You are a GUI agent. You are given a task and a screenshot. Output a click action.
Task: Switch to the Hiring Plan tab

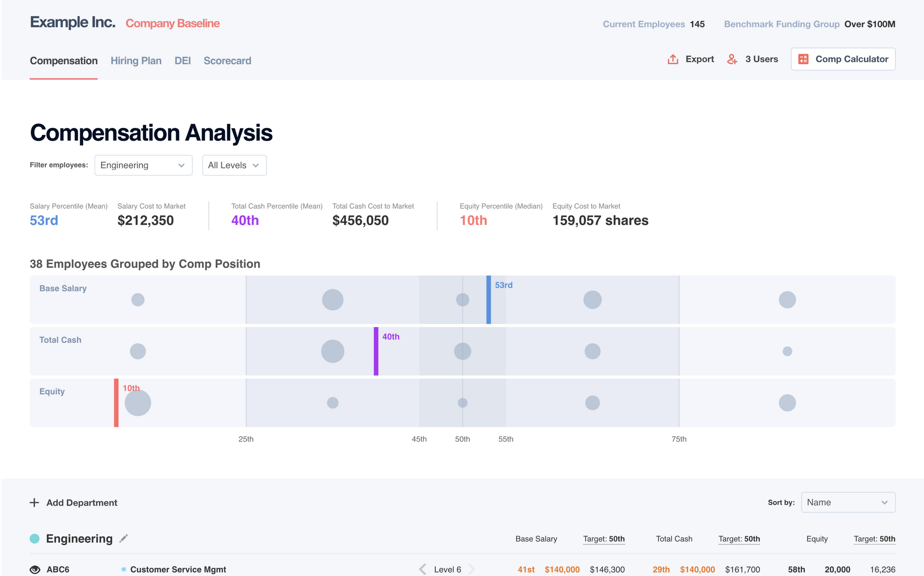pos(136,61)
